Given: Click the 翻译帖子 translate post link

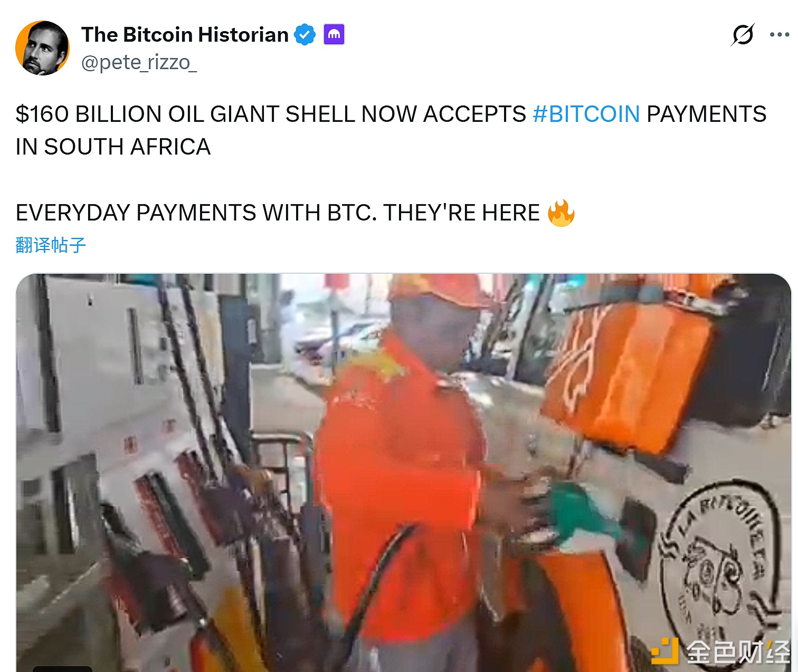Looking at the screenshot, I should click(51, 245).
